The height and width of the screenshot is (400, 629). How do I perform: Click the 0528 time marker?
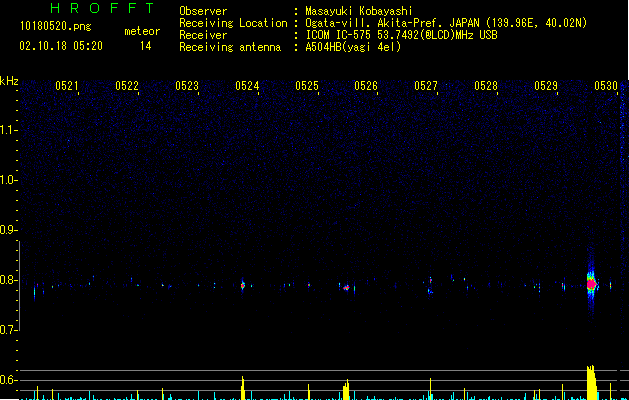click(x=486, y=86)
